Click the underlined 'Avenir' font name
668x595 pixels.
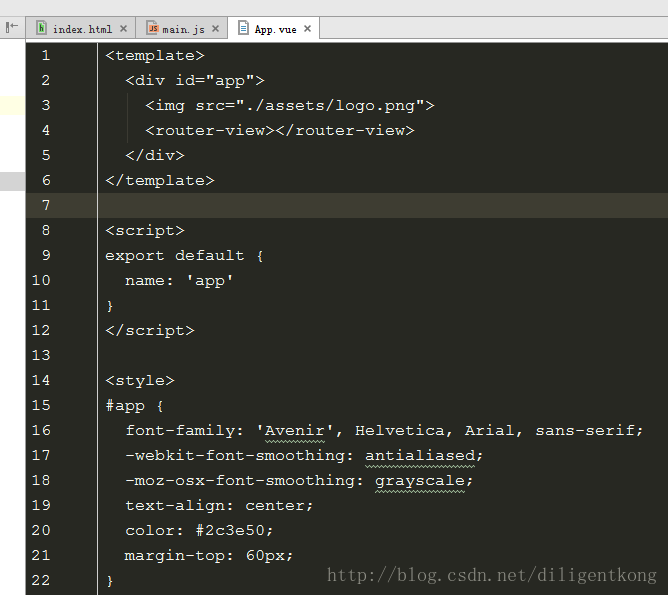pos(295,431)
